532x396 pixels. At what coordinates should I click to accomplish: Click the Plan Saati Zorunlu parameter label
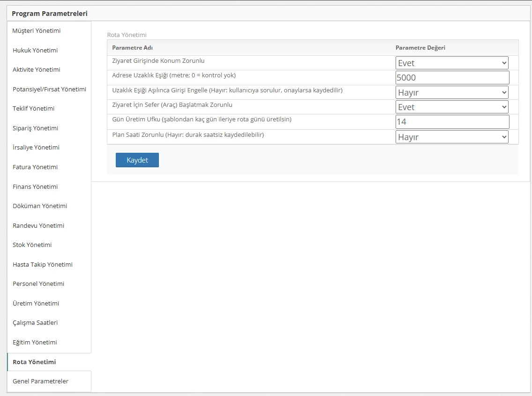pyautogui.click(x=188, y=134)
